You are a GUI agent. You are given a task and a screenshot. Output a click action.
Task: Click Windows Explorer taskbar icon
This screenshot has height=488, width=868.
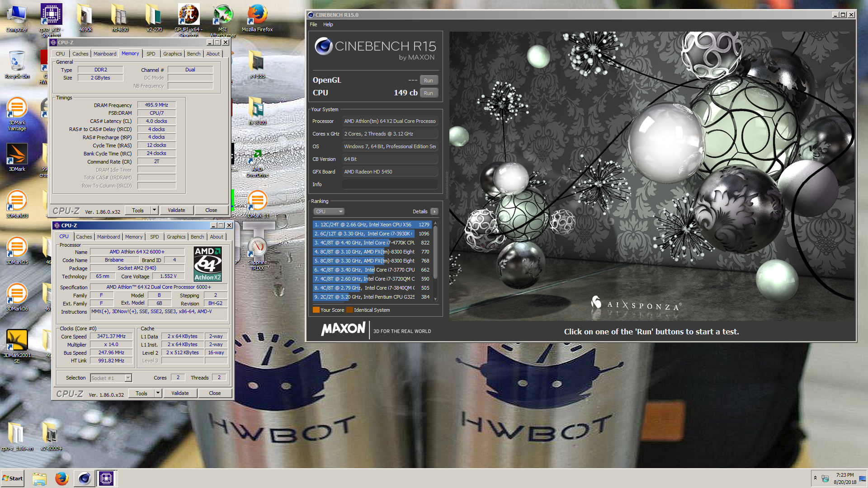(x=39, y=479)
